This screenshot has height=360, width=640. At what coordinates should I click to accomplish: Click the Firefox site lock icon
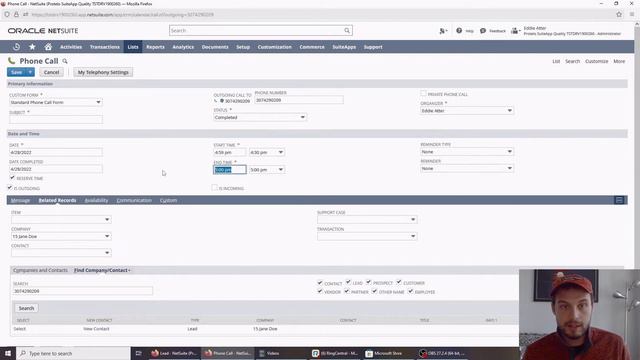16,14
